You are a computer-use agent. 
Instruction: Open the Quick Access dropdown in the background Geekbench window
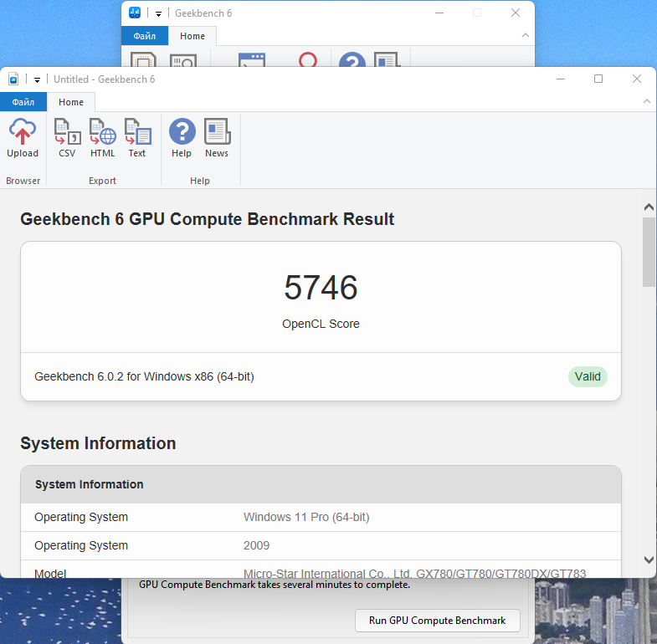[158, 14]
